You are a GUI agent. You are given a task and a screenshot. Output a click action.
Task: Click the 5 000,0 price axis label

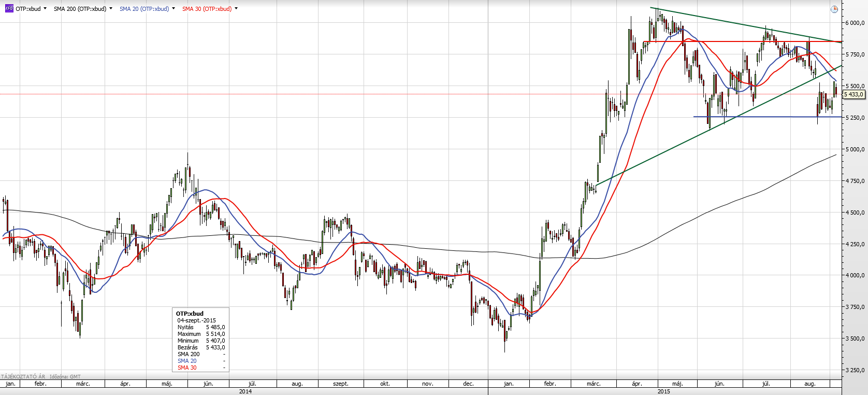pyautogui.click(x=855, y=149)
